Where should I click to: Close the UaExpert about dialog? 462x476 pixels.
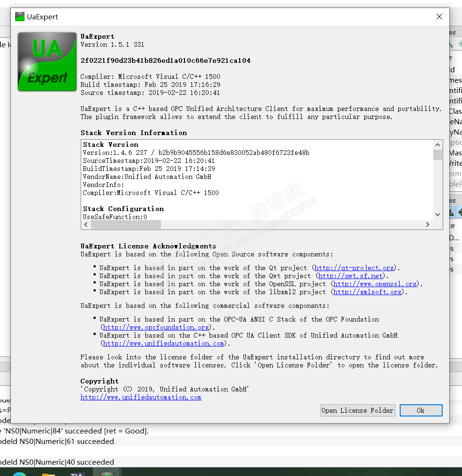[x=439, y=17]
